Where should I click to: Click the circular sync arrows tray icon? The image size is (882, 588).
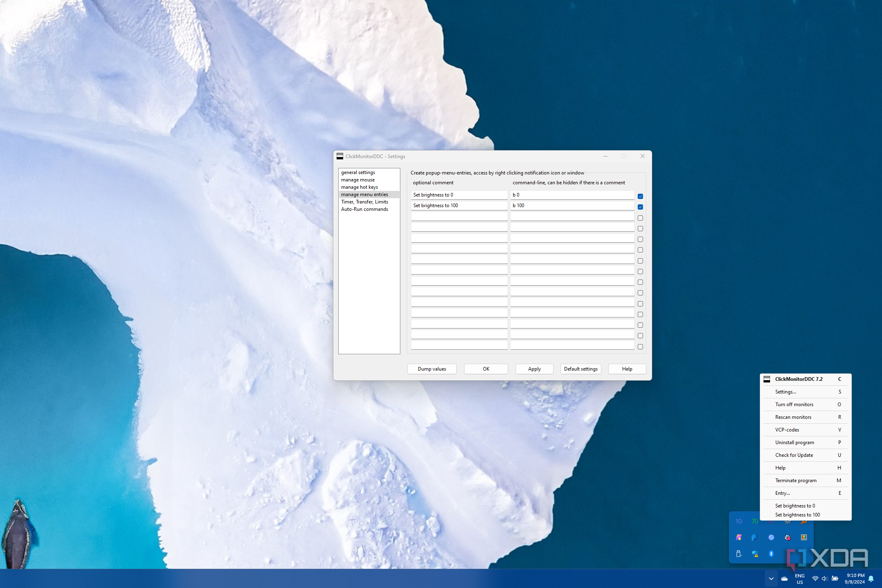(771, 538)
